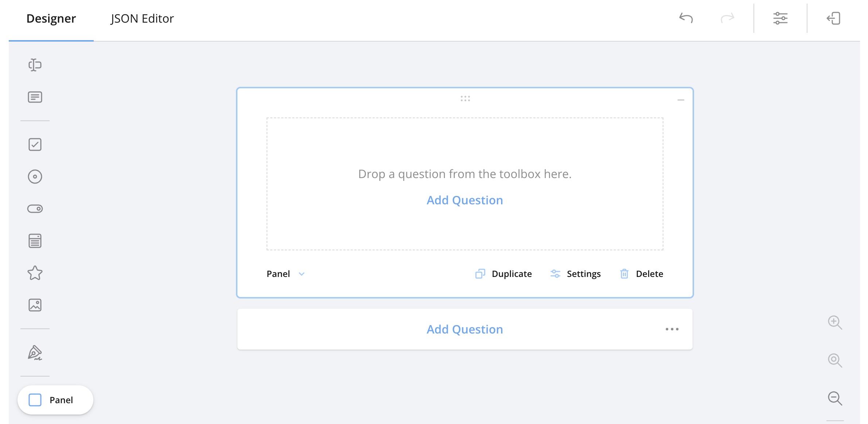Screen dimensions: 868x424
Task: Collapse the property grid sidebar icon
Action: pyautogui.click(x=833, y=18)
